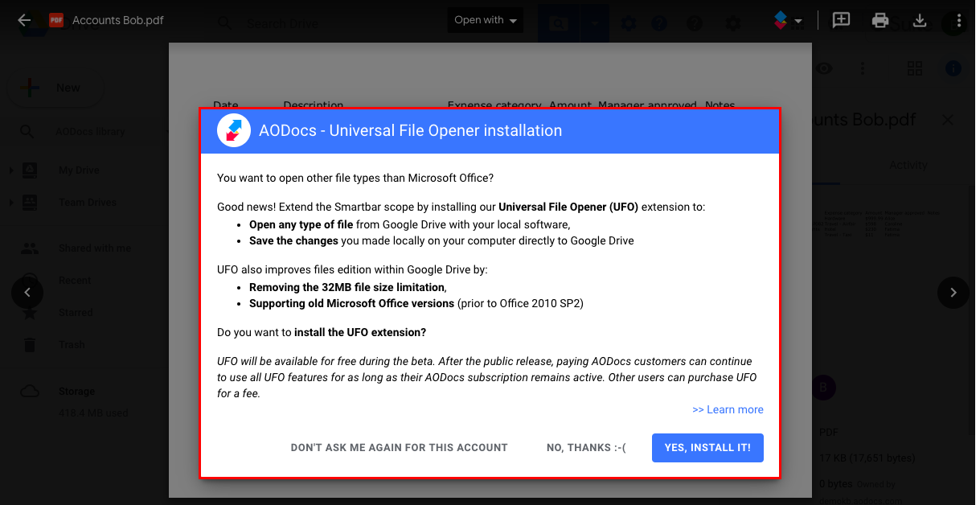Print the PDF with printer icon
The width and height of the screenshot is (980, 505).
pos(880,20)
